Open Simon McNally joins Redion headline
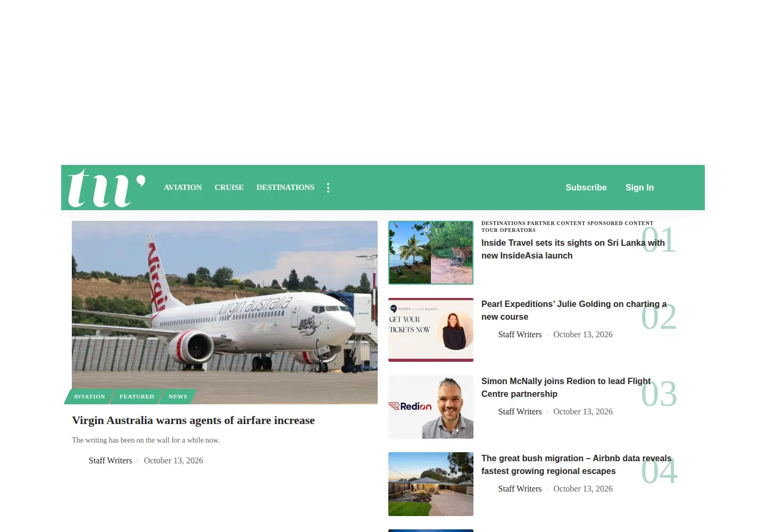 pos(566,387)
